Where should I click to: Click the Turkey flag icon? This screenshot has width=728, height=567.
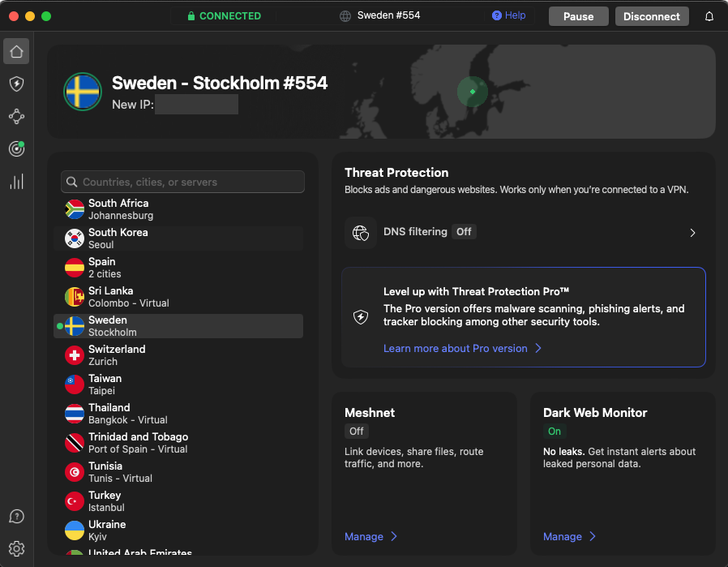pos(75,501)
